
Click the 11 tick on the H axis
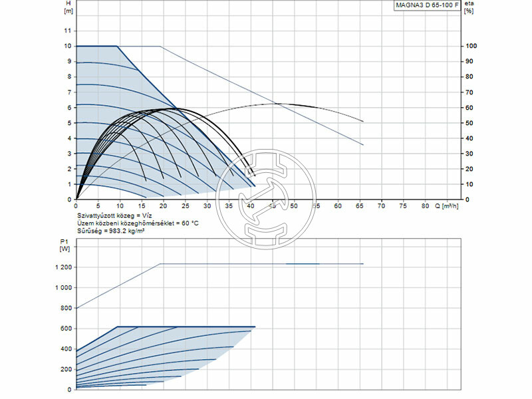(x=67, y=31)
